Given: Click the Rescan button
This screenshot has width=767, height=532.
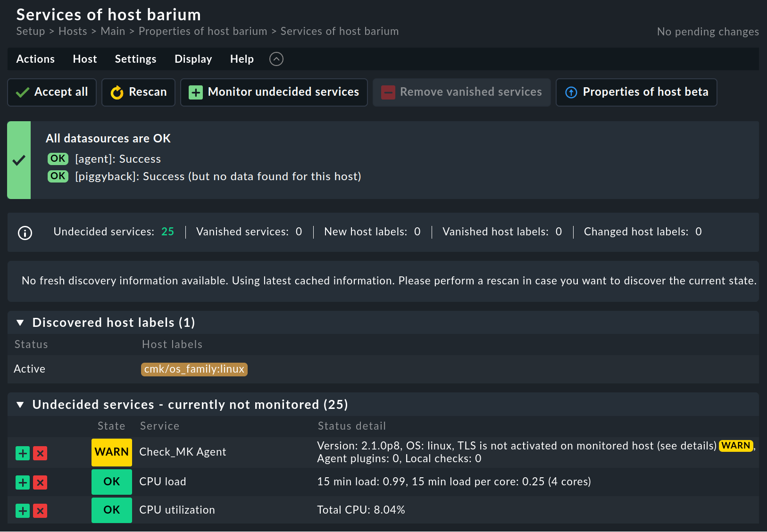Looking at the screenshot, I should (139, 92).
